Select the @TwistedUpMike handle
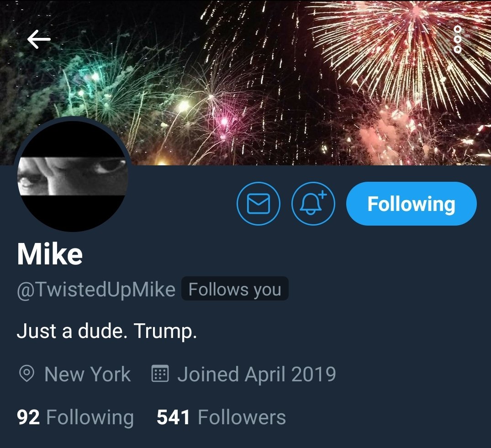Image resolution: width=491 pixels, height=448 pixels. [96, 289]
